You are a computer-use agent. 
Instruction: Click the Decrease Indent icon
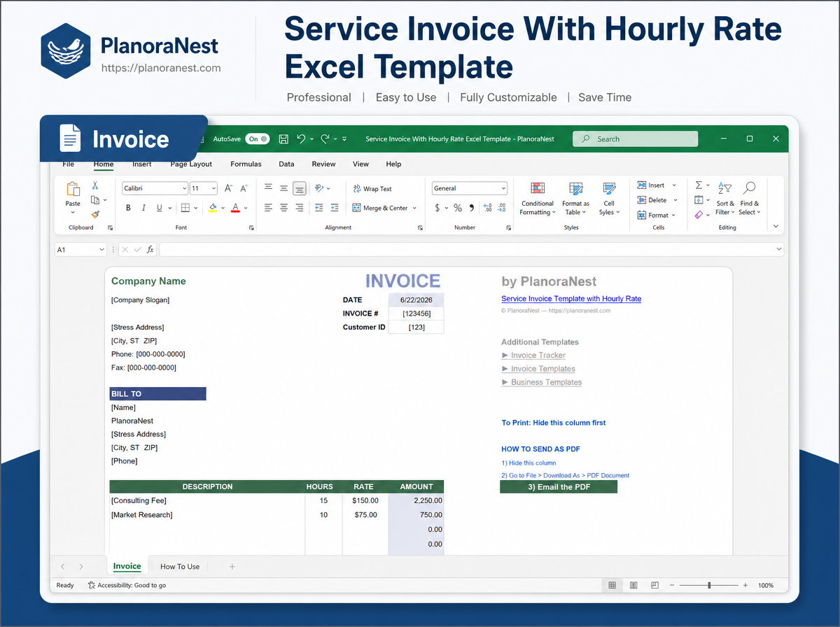click(x=319, y=208)
